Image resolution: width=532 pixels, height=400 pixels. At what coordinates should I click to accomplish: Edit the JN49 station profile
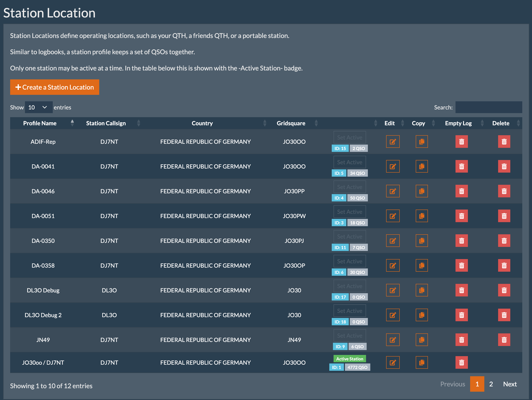(393, 340)
